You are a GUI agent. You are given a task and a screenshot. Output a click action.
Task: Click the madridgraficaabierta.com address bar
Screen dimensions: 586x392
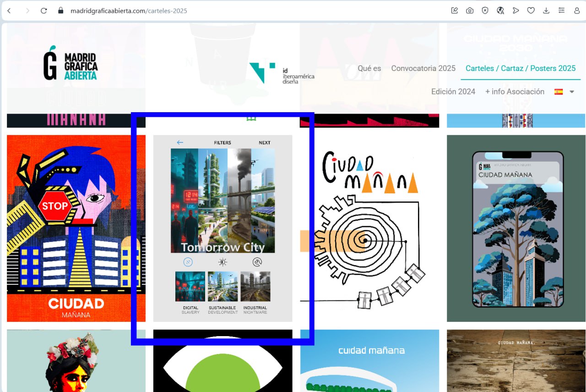click(129, 11)
